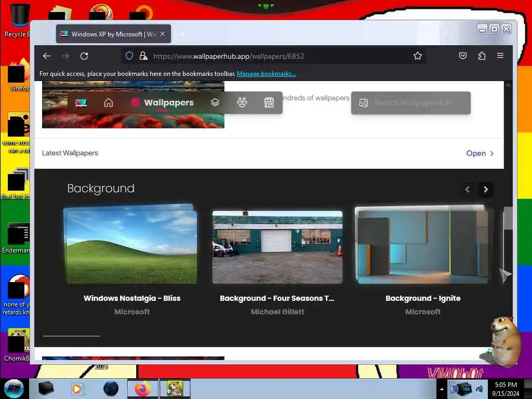Show previous Background carousel items

pyautogui.click(x=467, y=189)
